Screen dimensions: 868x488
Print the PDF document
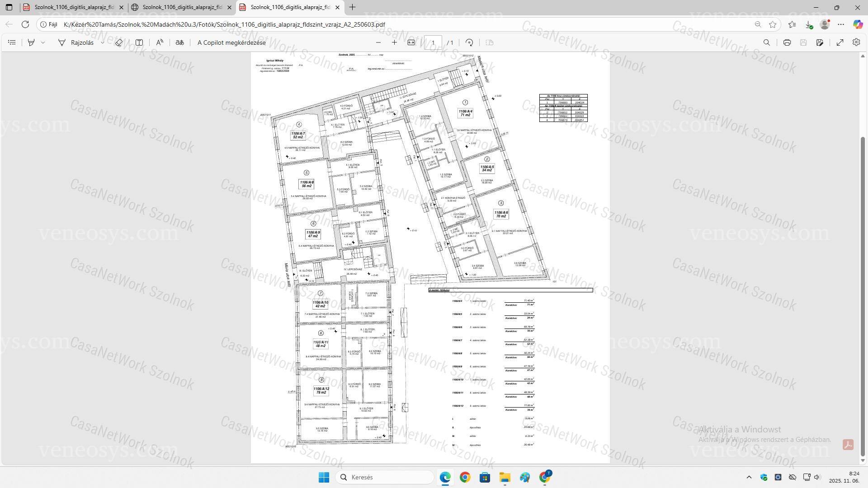tap(787, 42)
